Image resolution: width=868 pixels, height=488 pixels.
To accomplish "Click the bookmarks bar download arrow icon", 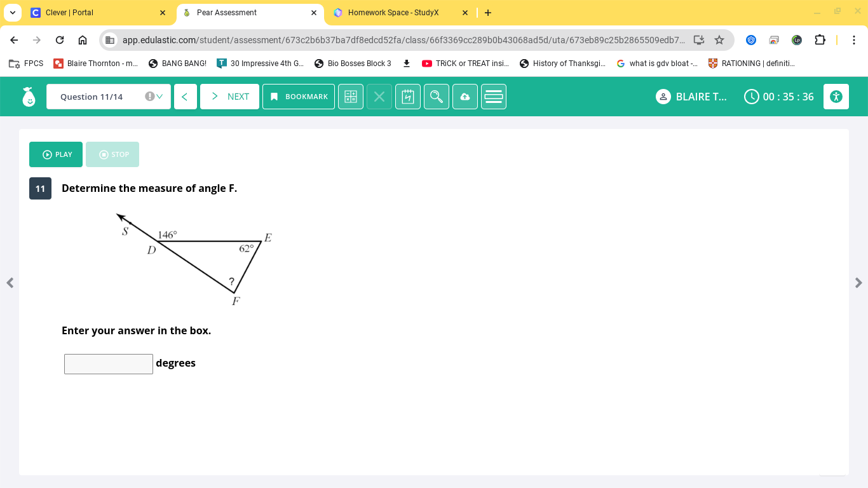I will click(x=407, y=64).
